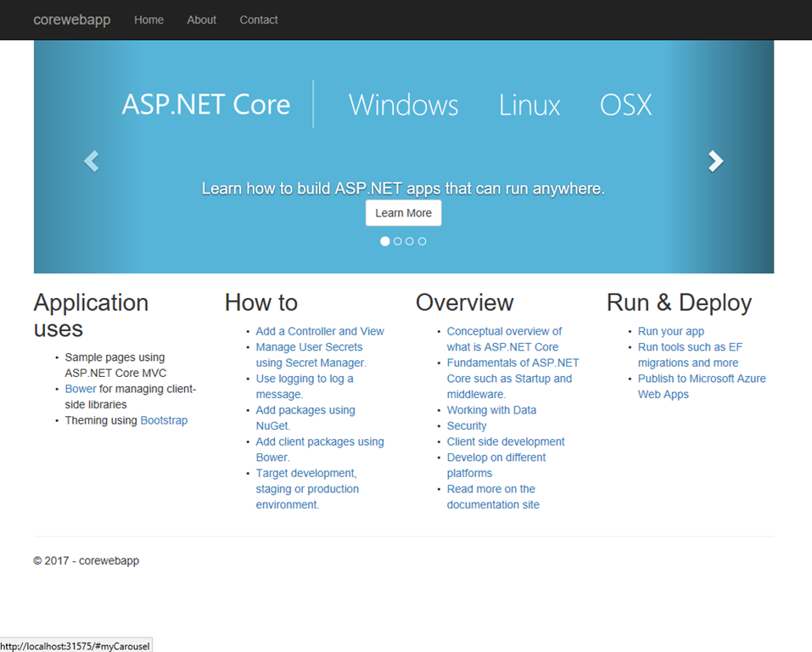
Task: Select the third carousel indicator dot
Action: pyautogui.click(x=410, y=241)
